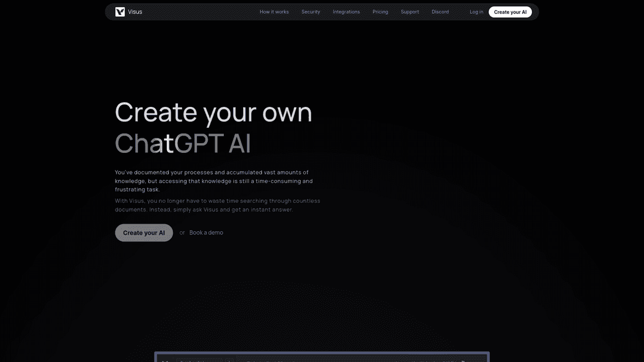Click paragraph starting 'With Visus, you no longer'
This screenshot has width=644, height=362.
(x=217, y=205)
